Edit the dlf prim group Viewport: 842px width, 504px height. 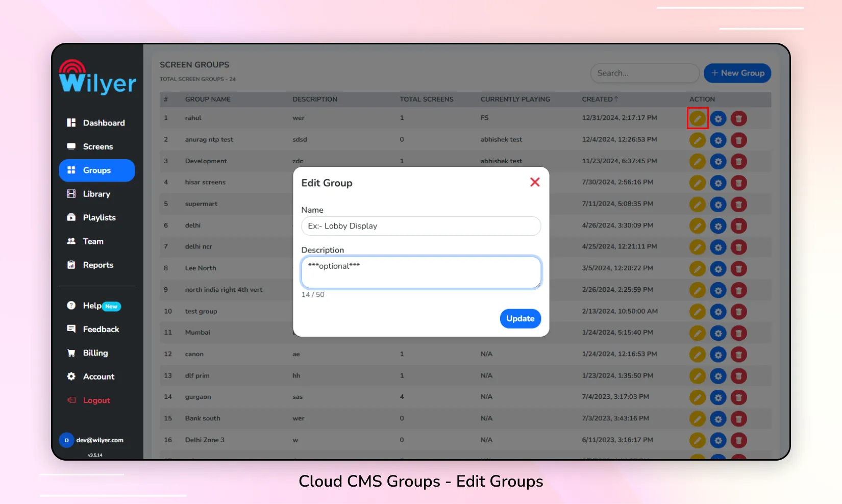(x=697, y=376)
